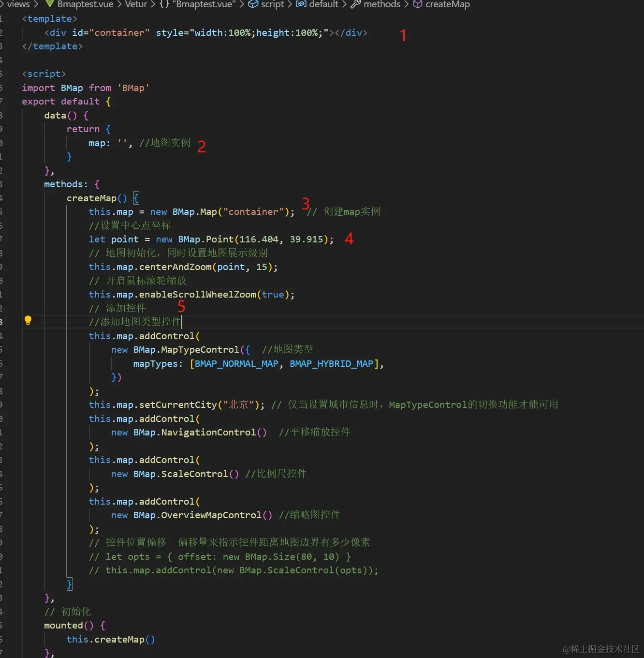Click the new BMap.MapTypeControl line
Viewport: 644px width, 658px height.
[212, 350]
